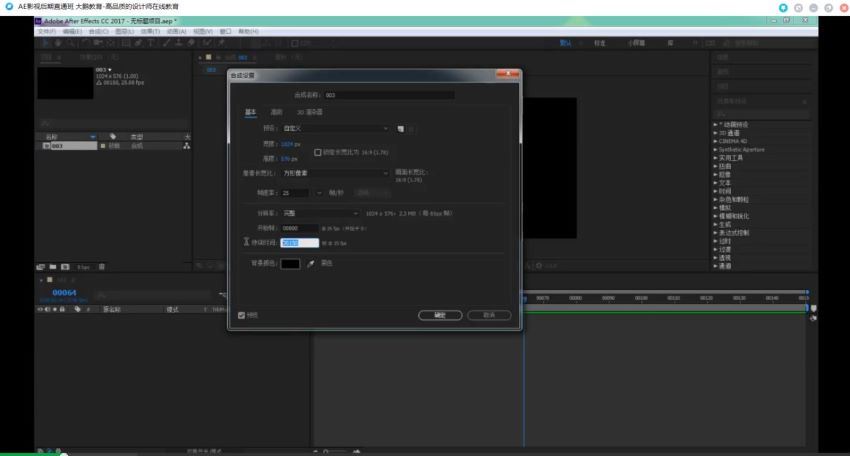
Task: Click the 确定 (OK) button
Action: pyautogui.click(x=440, y=315)
